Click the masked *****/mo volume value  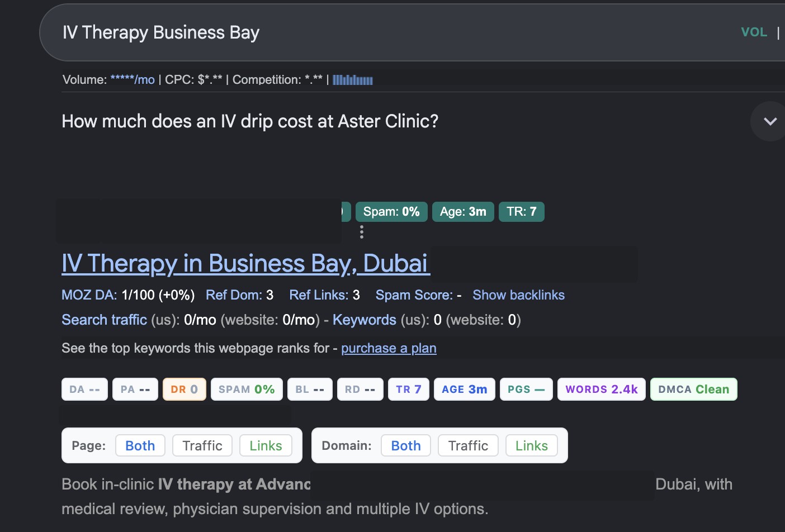click(133, 80)
